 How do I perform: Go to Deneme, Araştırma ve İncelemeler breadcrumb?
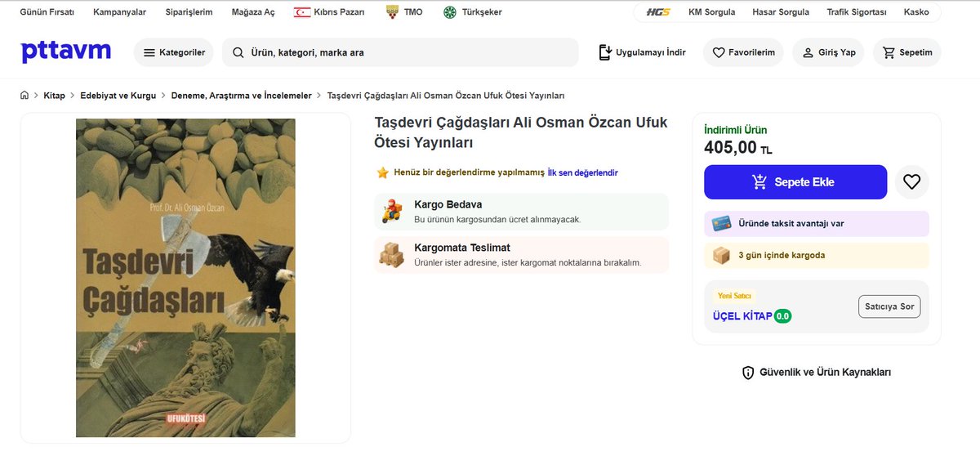242,96
